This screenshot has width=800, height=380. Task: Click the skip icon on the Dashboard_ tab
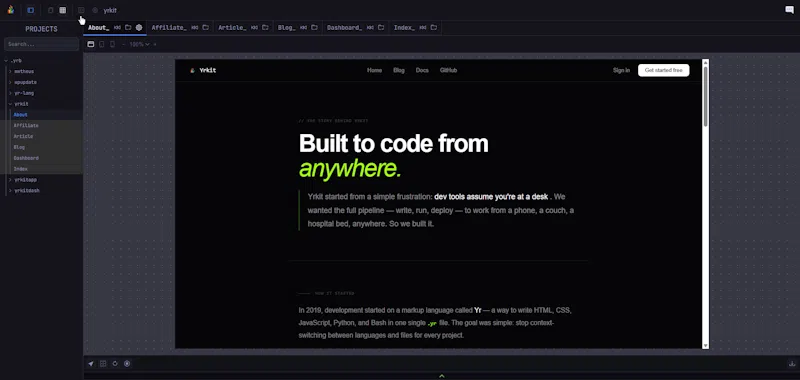point(370,28)
